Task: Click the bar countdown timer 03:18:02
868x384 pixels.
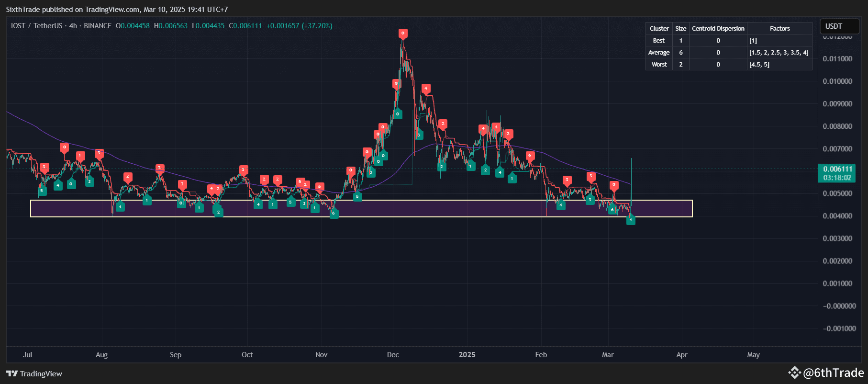Action: point(837,178)
